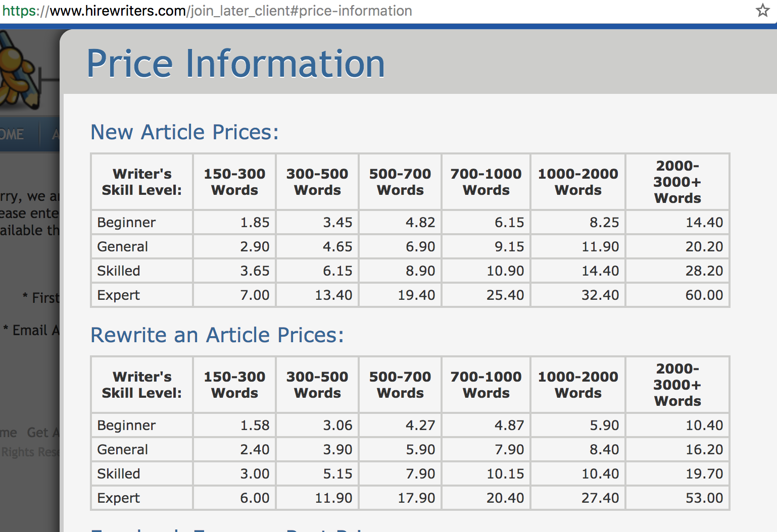The width and height of the screenshot is (777, 532).
Task: Click the 1.58 rewrite price cell
Action: (234, 425)
